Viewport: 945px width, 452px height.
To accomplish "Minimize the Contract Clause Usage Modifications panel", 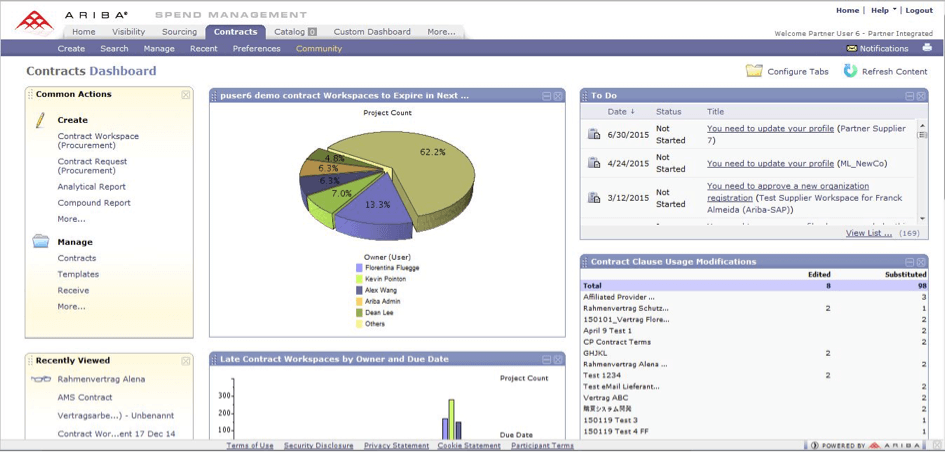I will (909, 262).
